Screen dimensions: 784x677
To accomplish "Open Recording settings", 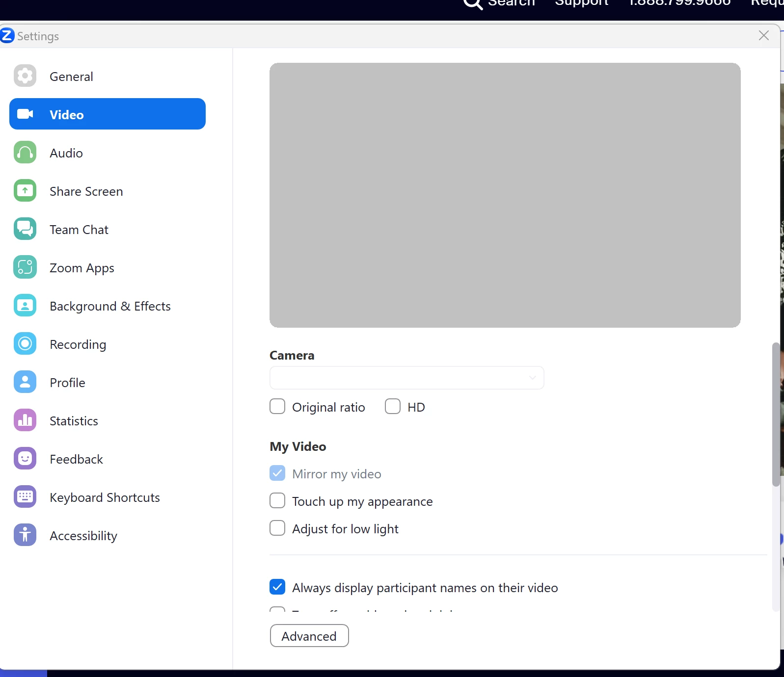I will pyautogui.click(x=108, y=344).
